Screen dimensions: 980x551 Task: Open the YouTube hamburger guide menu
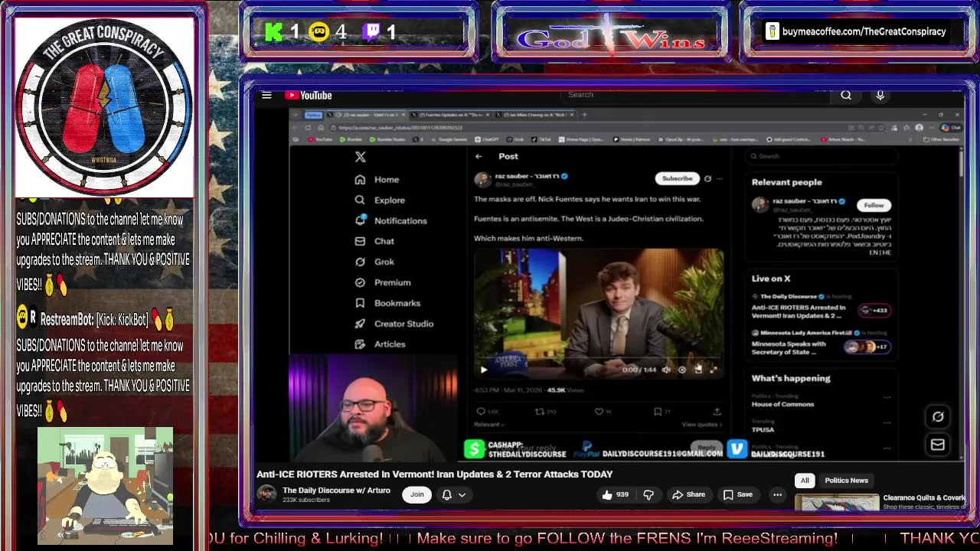(266, 95)
